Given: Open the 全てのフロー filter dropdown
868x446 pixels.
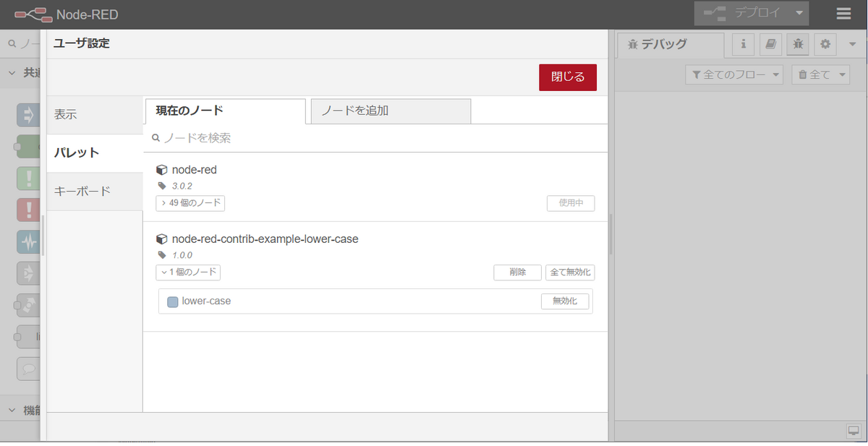Looking at the screenshot, I should [734, 74].
